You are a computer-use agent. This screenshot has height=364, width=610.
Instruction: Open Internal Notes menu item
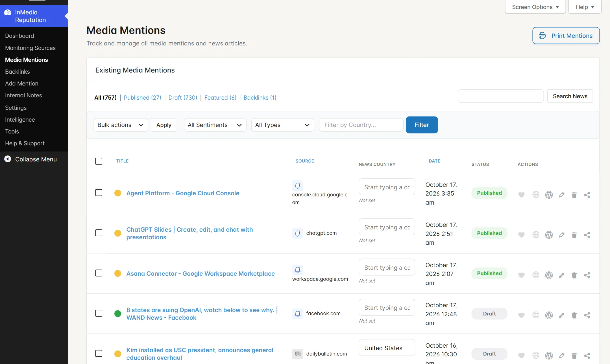coord(23,95)
